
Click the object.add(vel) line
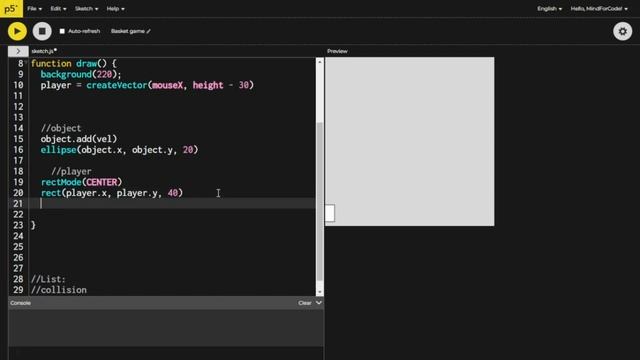coord(79,139)
